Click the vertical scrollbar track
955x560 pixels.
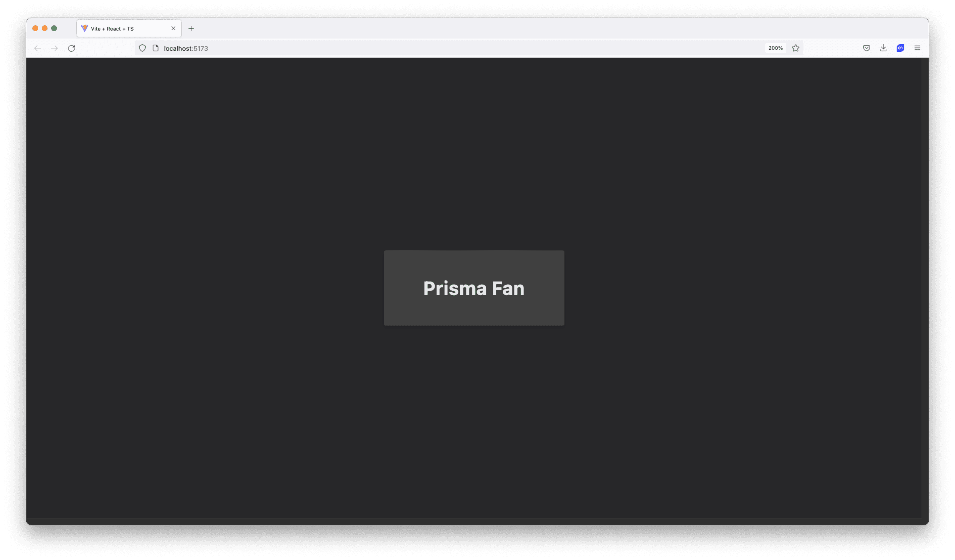pos(925,288)
